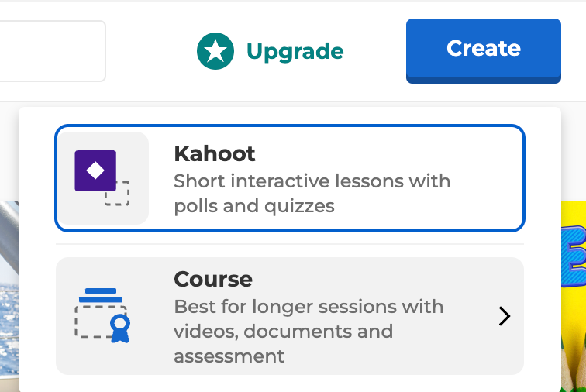Click the purple Kahoot diamond icon
The height and width of the screenshot is (392, 586).
coord(95,170)
